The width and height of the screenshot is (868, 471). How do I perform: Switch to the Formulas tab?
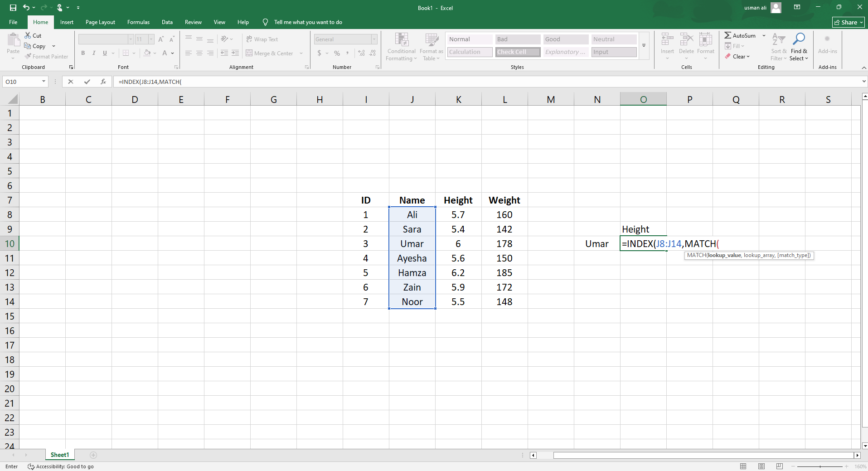(138, 22)
